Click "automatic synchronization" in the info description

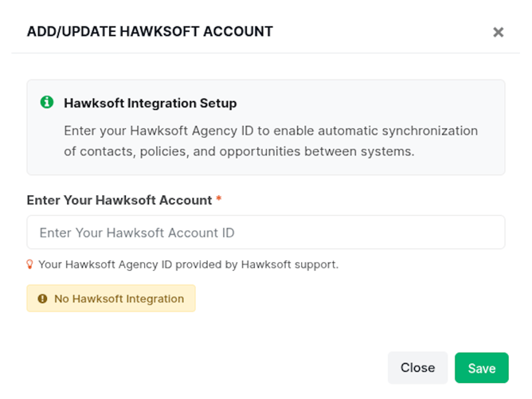click(x=409, y=131)
